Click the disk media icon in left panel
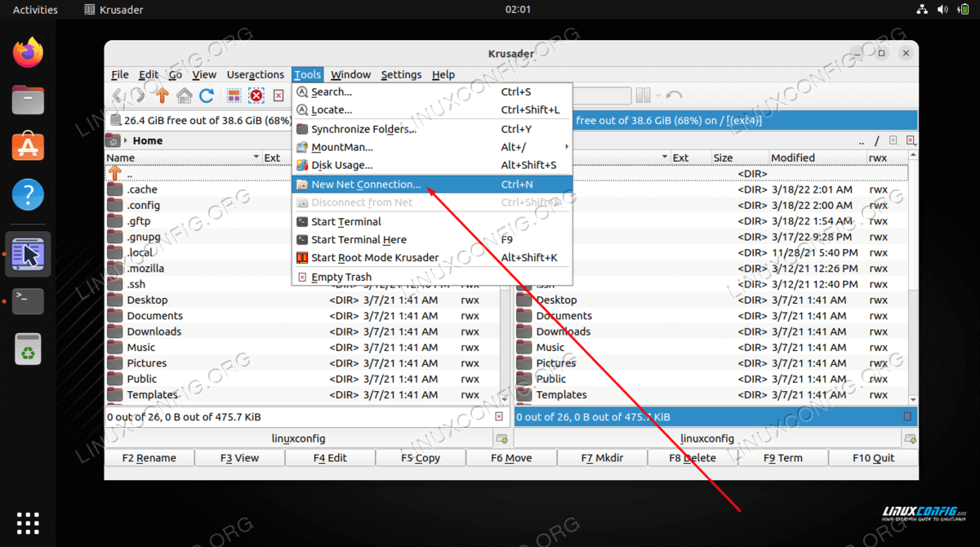The image size is (980, 547). pos(115,121)
